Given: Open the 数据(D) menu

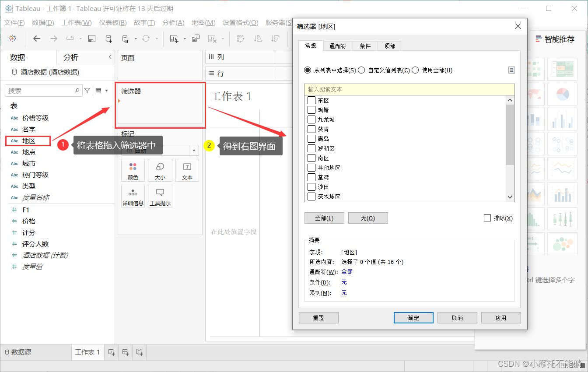Looking at the screenshot, I should pos(43,23).
